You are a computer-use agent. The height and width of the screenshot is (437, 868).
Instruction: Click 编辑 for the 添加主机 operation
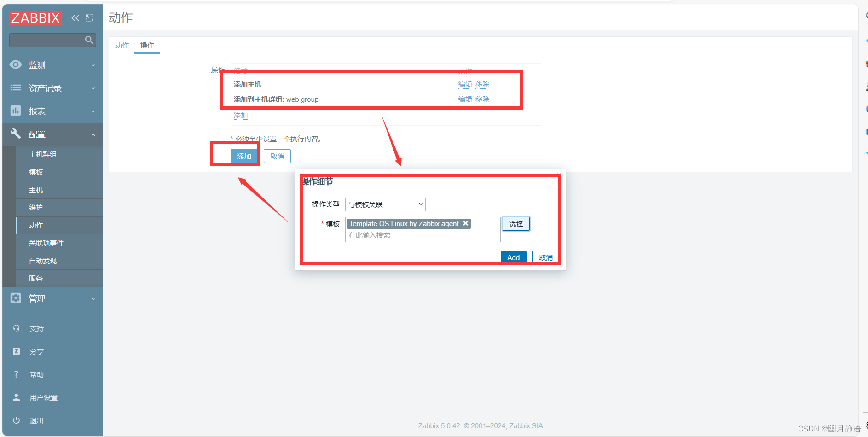[x=465, y=84]
